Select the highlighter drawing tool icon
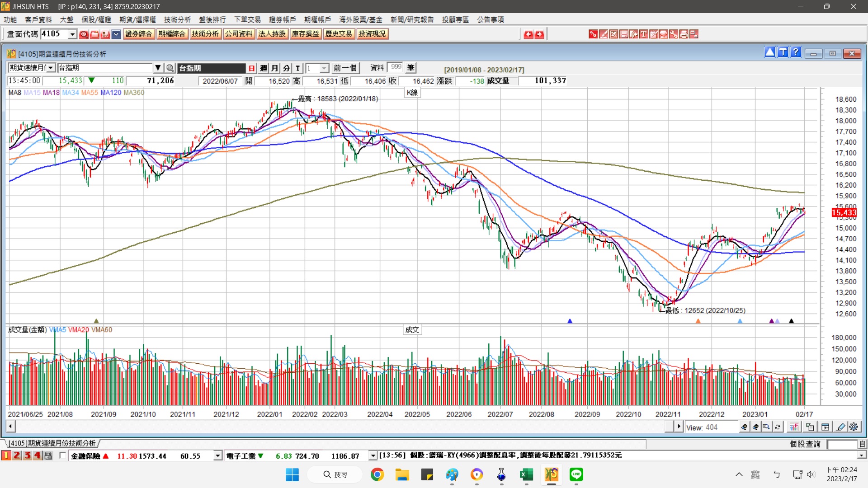The width and height of the screenshot is (868, 488). [x=840, y=427]
